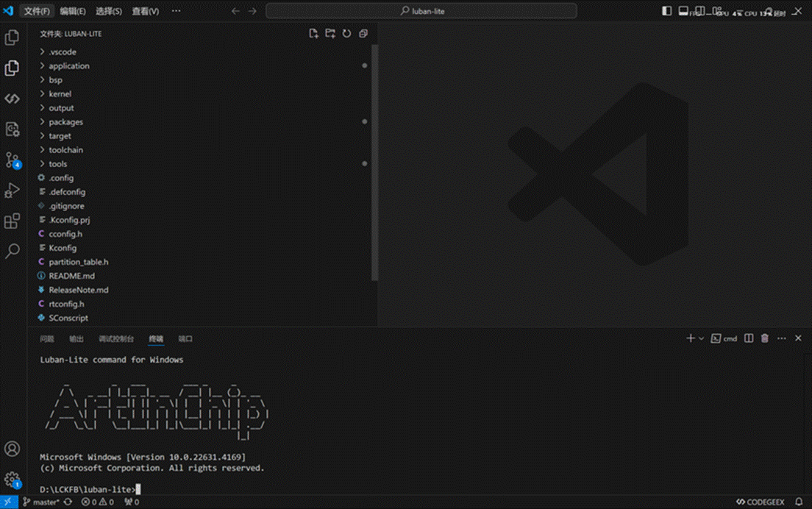Split the terminal pane
This screenshot has height=509, width=812.
749,338
